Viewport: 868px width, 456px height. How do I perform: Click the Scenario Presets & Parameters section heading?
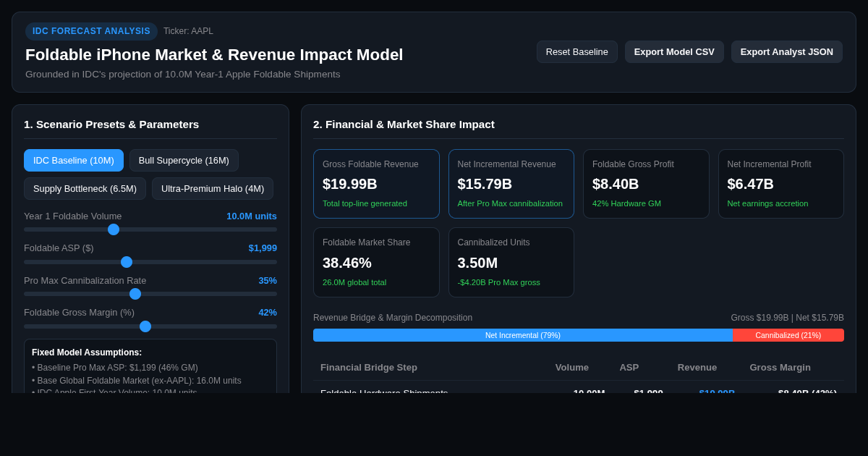111,124
